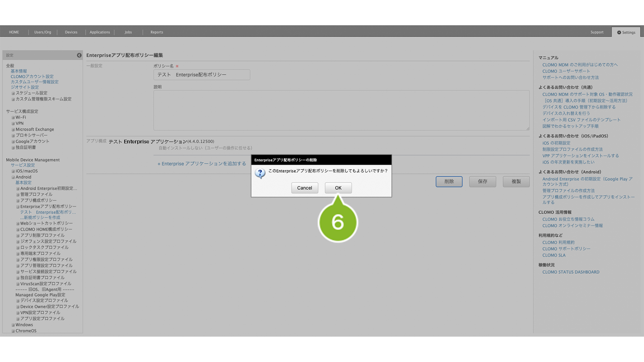Click OK to confirm policy deletion
The image size is (644, 362).
tap(338, 188)
